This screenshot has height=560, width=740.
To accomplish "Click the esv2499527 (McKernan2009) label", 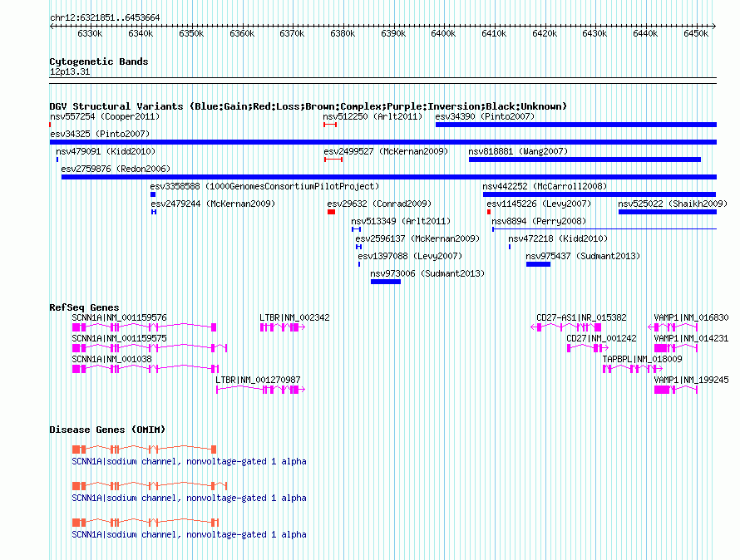I will [x=386, y=151].
